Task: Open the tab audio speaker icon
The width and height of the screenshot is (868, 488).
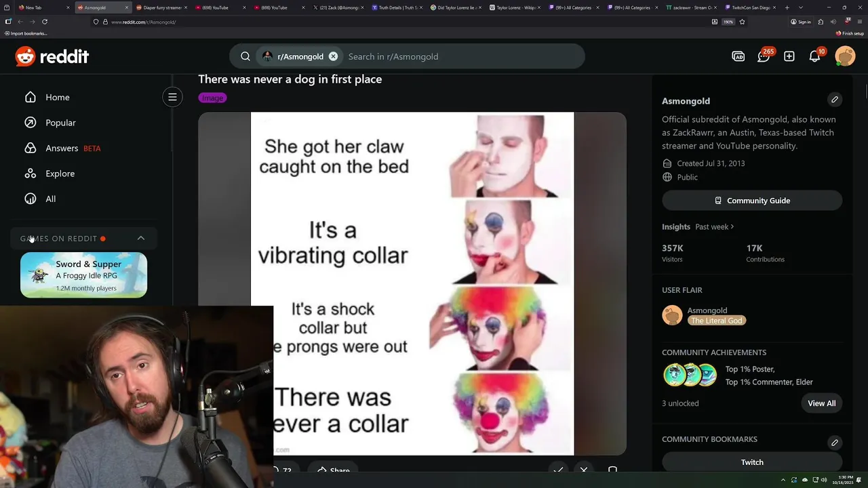Action: pos(833,22)
